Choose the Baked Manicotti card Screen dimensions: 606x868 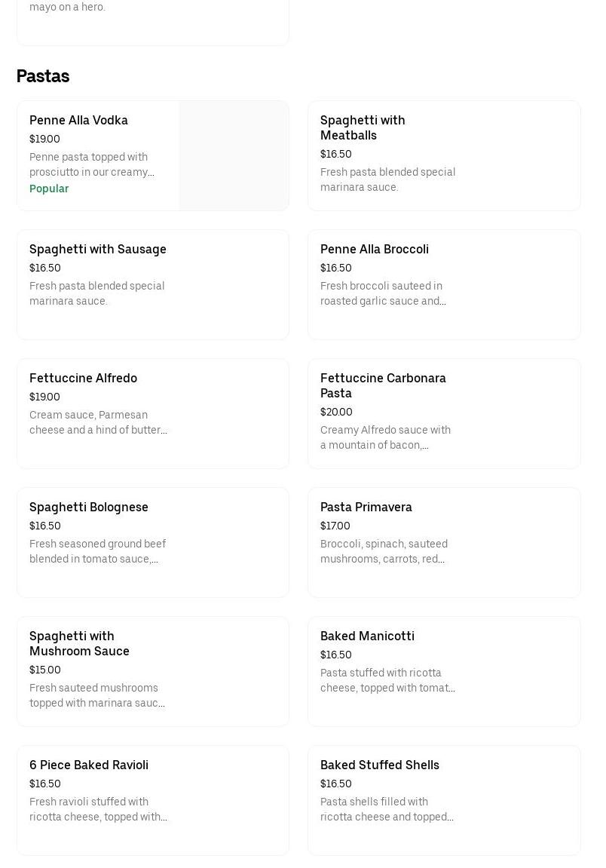444,672
